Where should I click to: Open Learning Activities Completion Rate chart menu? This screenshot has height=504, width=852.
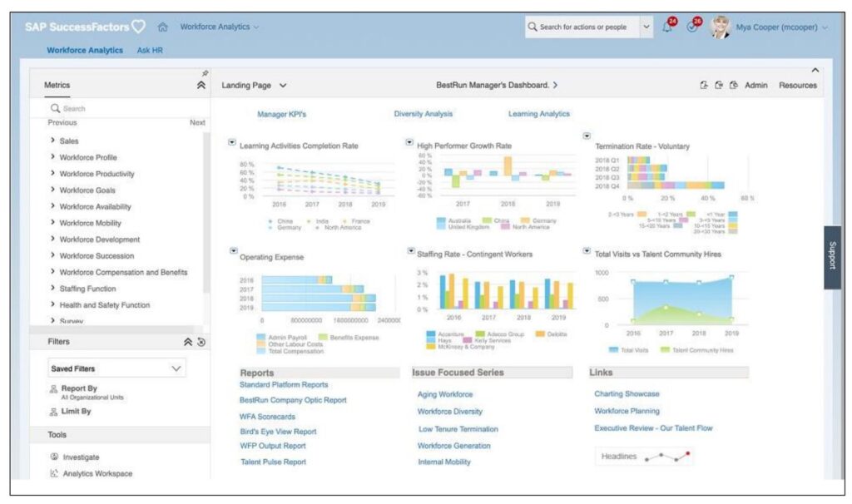tap(232, 142)
